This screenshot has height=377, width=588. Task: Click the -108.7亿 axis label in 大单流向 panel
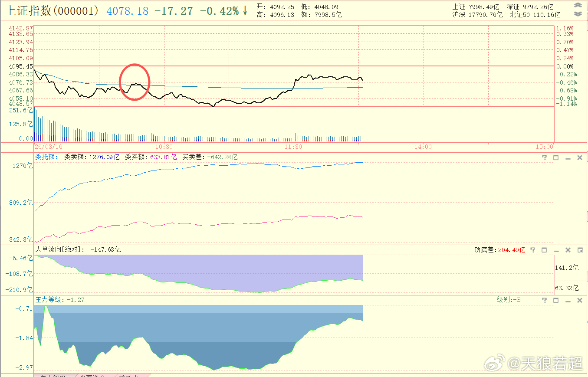coord(20,274)
